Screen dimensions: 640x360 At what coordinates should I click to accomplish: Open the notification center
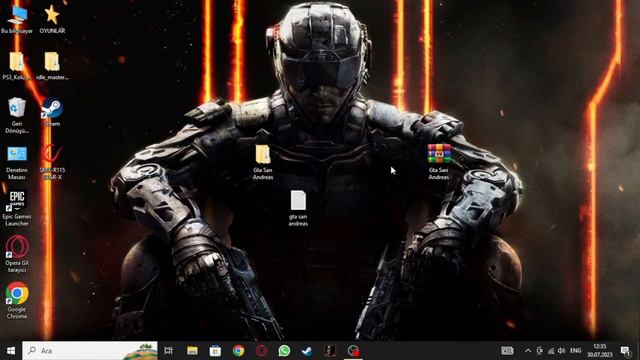click(625, 351)
